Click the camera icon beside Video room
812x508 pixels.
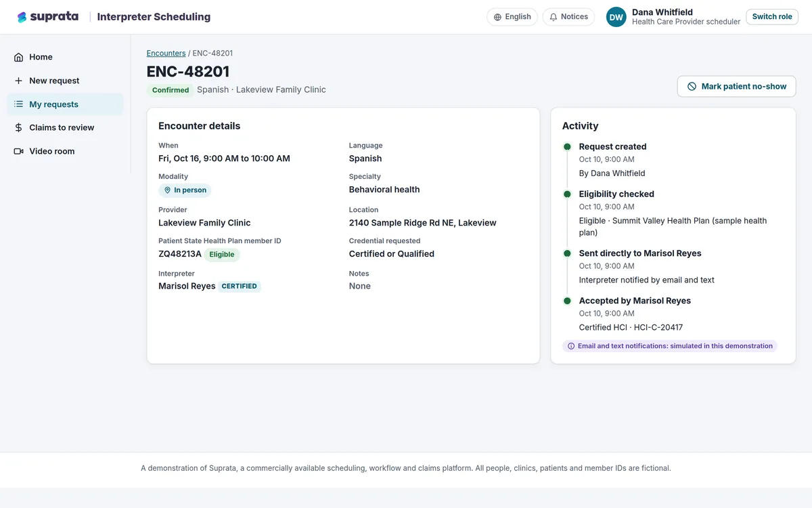coord(18,151)
